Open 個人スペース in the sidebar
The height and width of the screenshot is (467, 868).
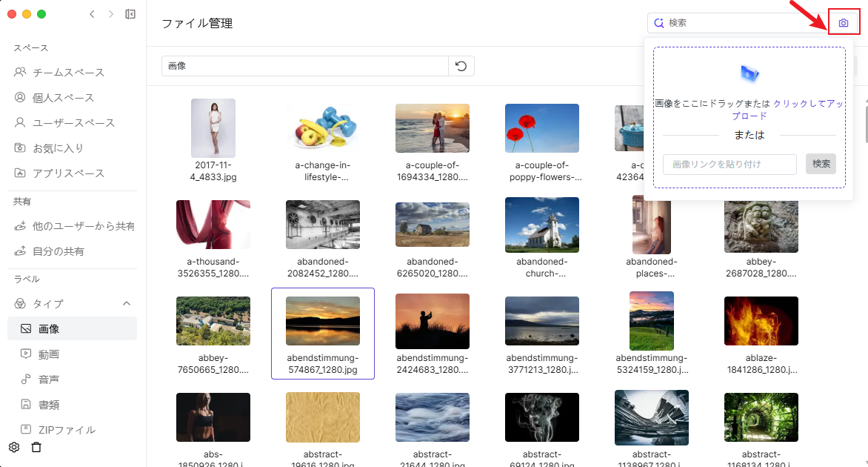[63, 98]
